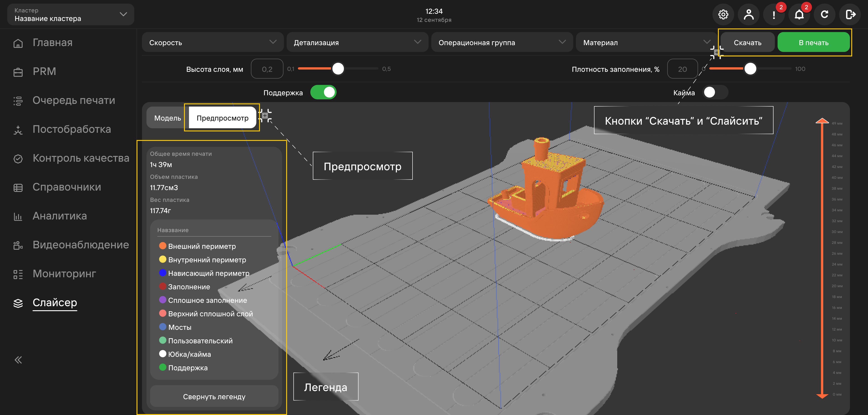Switch to the Модель tab
868x415 pixels.
point(167,118)
